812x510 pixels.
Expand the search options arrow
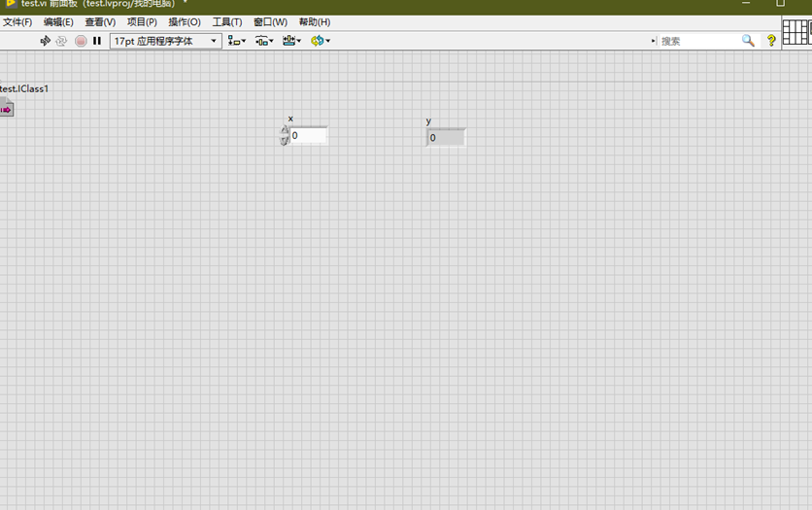coord(653,41)
